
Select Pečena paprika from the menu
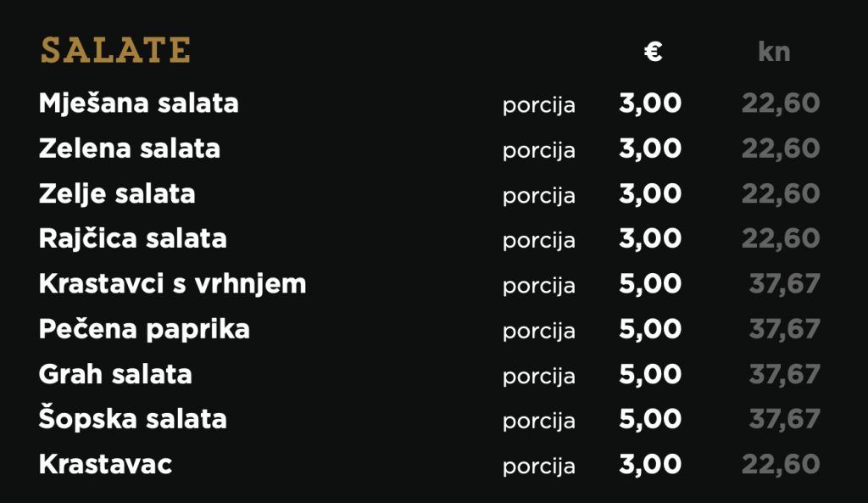click(144, 329)
